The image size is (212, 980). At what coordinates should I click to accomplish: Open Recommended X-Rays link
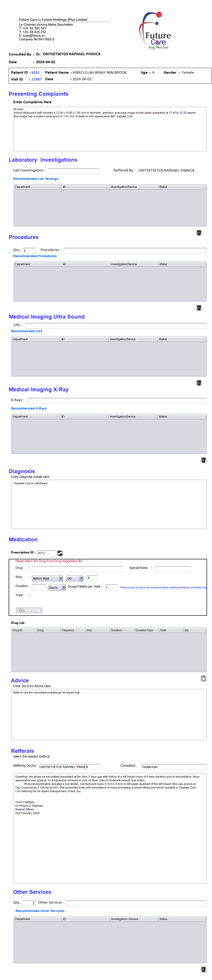[28, 408]
